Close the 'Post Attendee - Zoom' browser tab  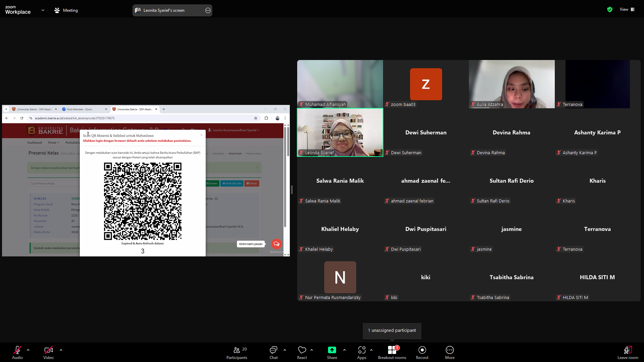(106, 109)
